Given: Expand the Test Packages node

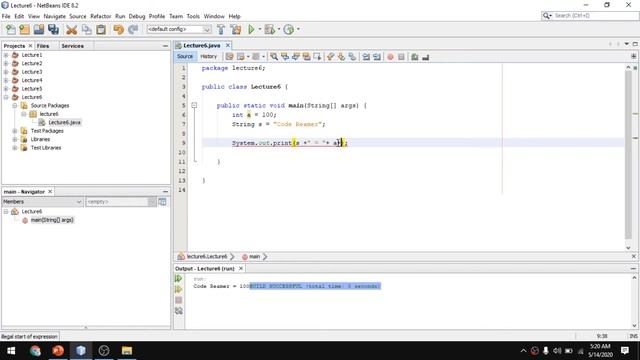Looking at the screenshot, I should (x=15, y=131).
